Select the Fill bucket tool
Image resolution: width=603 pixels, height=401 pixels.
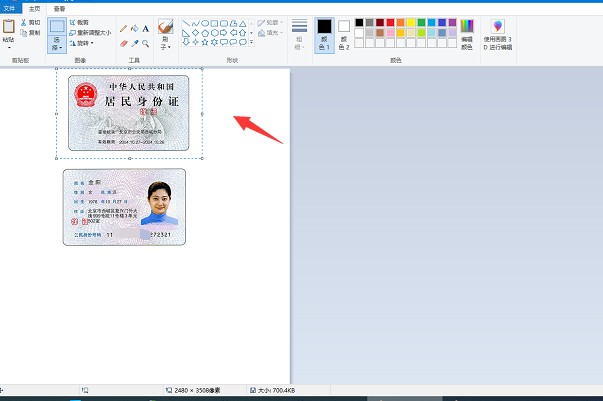[x=135, y=28]
